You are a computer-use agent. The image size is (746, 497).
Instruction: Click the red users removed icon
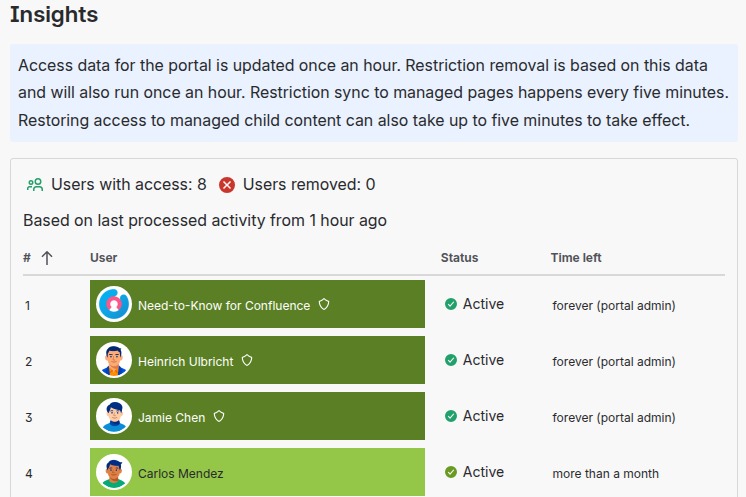(227, 185)
